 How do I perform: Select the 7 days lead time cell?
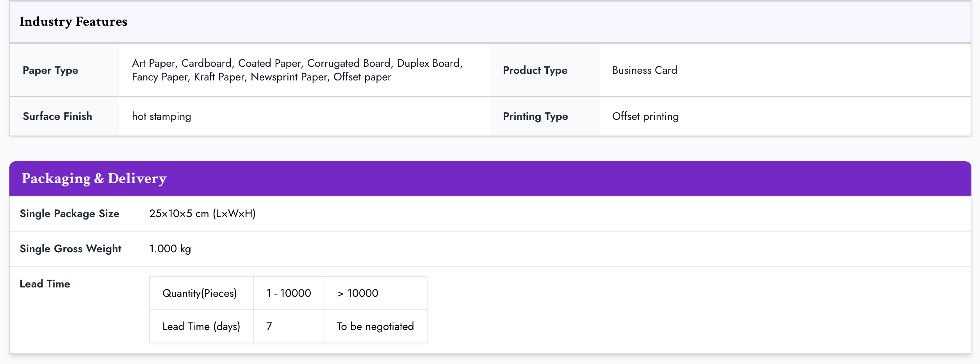[x=269, y=327]
